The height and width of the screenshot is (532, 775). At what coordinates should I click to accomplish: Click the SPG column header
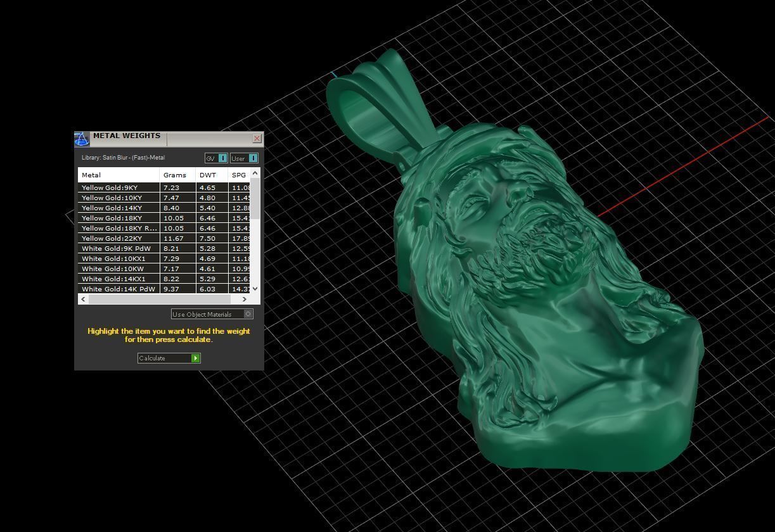point(239,175)
